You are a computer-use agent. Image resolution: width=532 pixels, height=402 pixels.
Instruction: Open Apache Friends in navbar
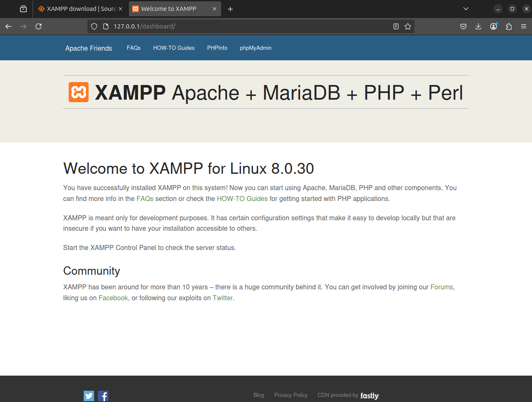[x=89, y=48]
